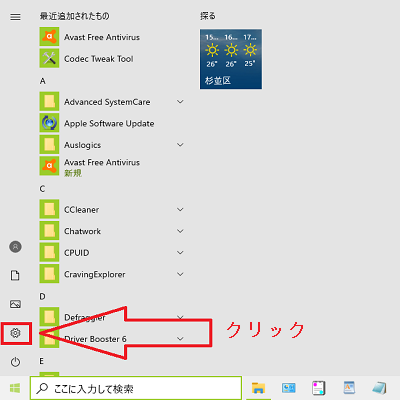Click the ここに入力して検索 search box
The image size is (400, 400).
point(136,388)
